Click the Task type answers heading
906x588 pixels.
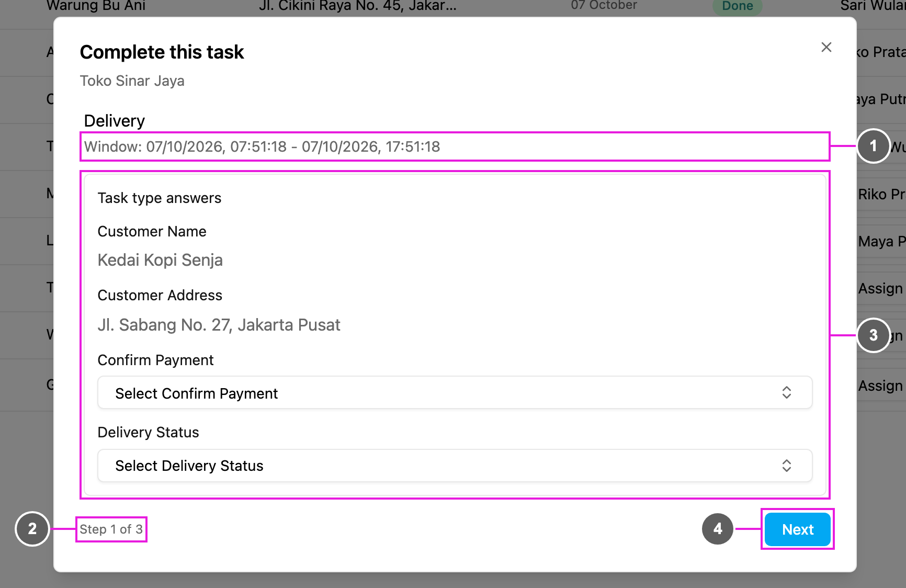[x=160, y=198]
